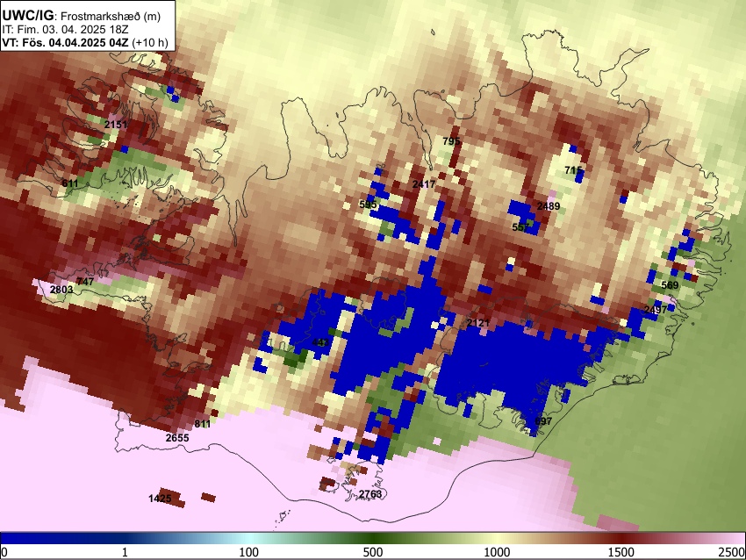Viewport: 746px width, 560px height.
Task: Click the title text 'UWC/IG: Frostmarkshæð (m)'
Action: click(82, 16)
